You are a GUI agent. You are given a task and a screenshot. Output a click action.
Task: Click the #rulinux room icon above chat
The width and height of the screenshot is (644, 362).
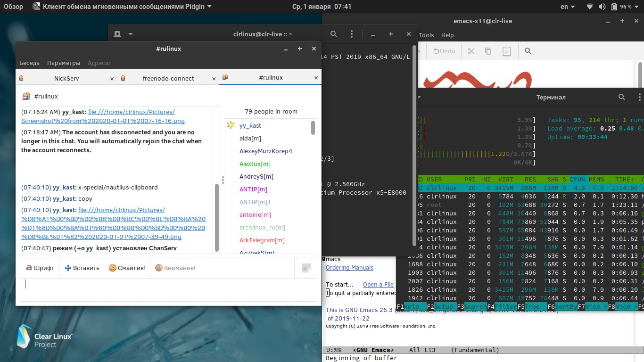coord(26,96)
